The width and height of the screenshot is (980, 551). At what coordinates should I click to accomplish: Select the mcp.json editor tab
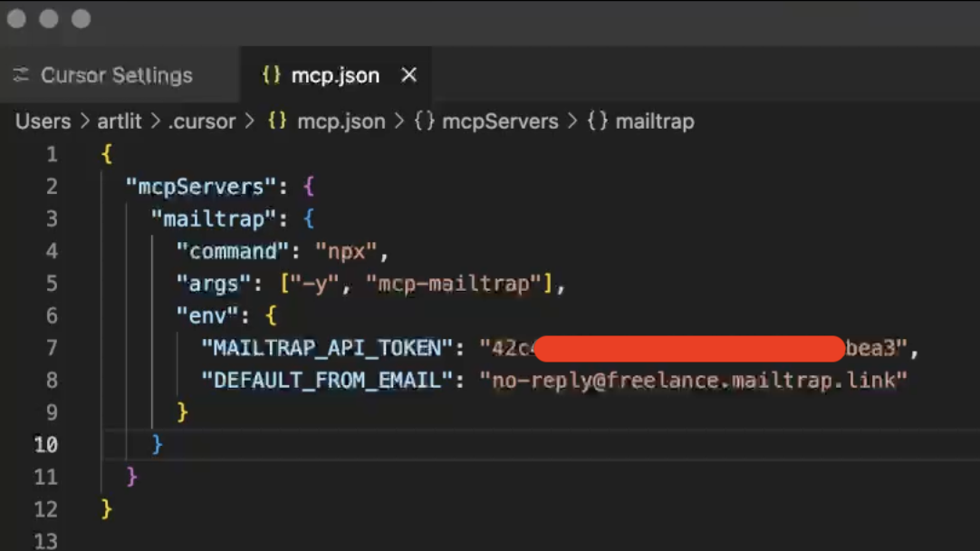click(334, 75)
